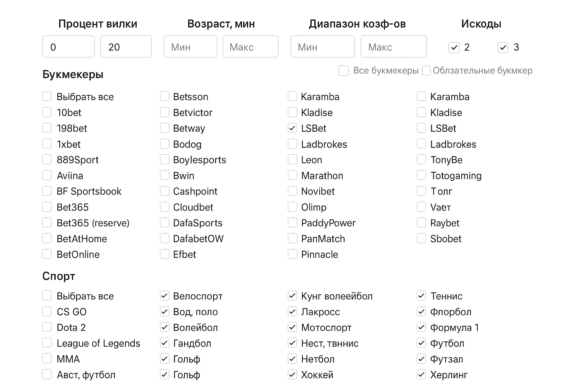
Task: Enable the Dota 2 sport checkbox
Action: pyautogui.click(x=47, y=327)
